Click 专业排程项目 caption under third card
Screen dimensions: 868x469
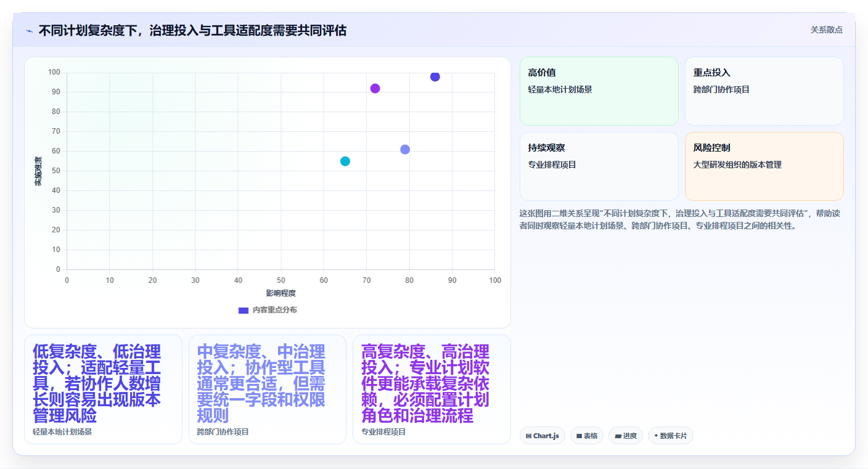[x=383, y=432]
